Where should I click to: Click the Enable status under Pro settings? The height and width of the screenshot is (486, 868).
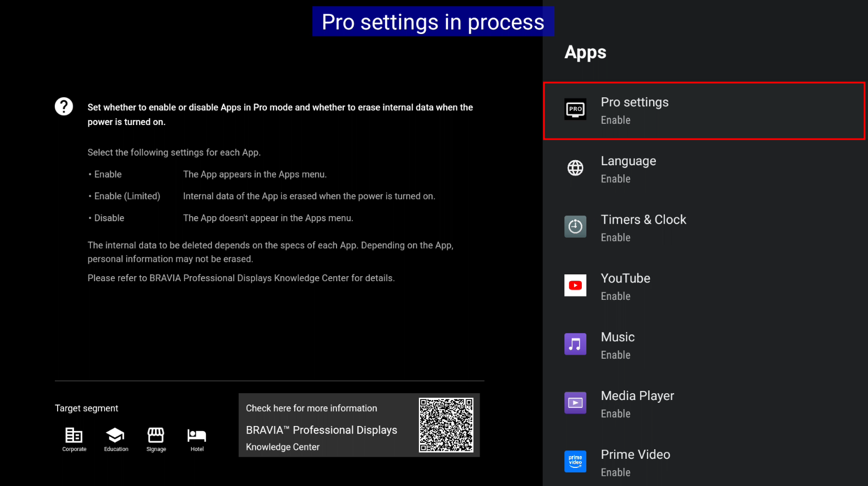coord(615,120)
